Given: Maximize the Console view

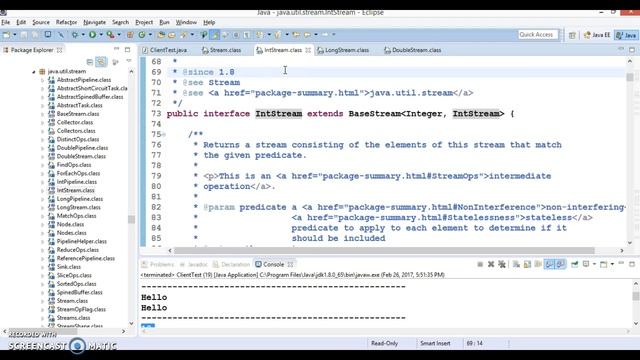Looking at the screenshot, I should [x=632, y=264].
